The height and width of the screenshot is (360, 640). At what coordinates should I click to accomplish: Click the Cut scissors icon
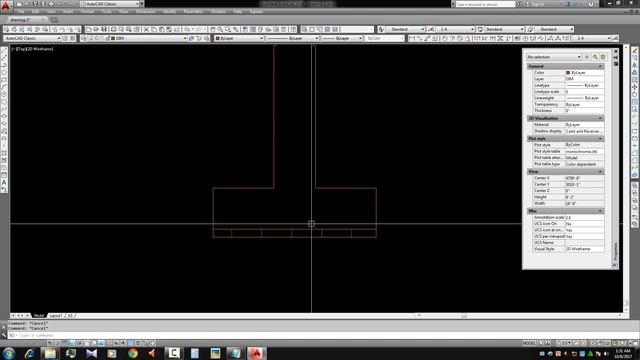pos(146,29)
